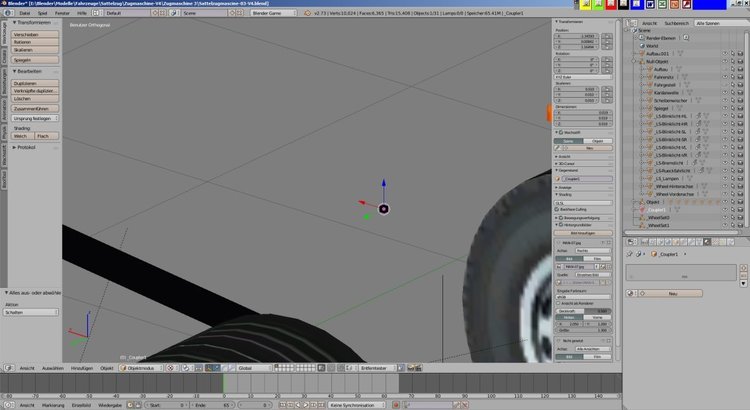Toggle selectability arrow for Spiegel

(732, 108)
